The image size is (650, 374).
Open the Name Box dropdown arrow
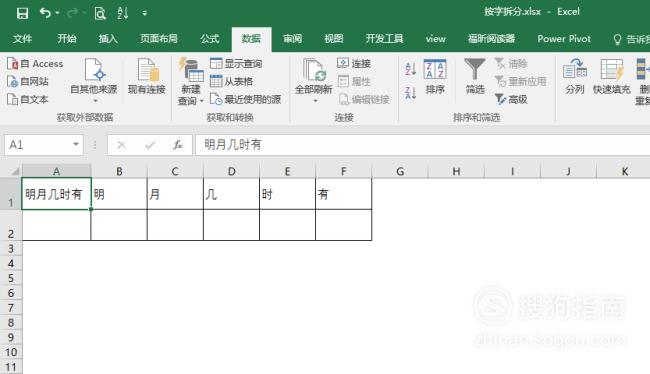tap(76, 144)
